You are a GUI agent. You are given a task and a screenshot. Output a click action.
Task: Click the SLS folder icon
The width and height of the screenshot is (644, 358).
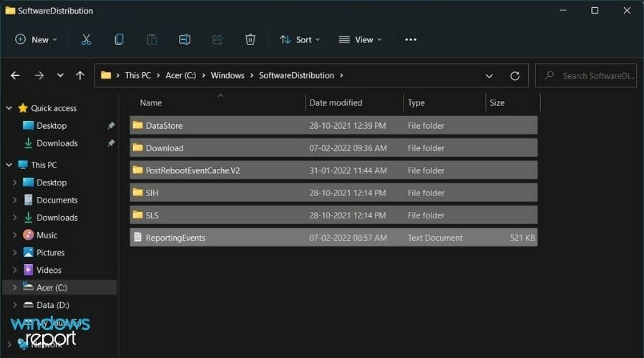(137, 215)
